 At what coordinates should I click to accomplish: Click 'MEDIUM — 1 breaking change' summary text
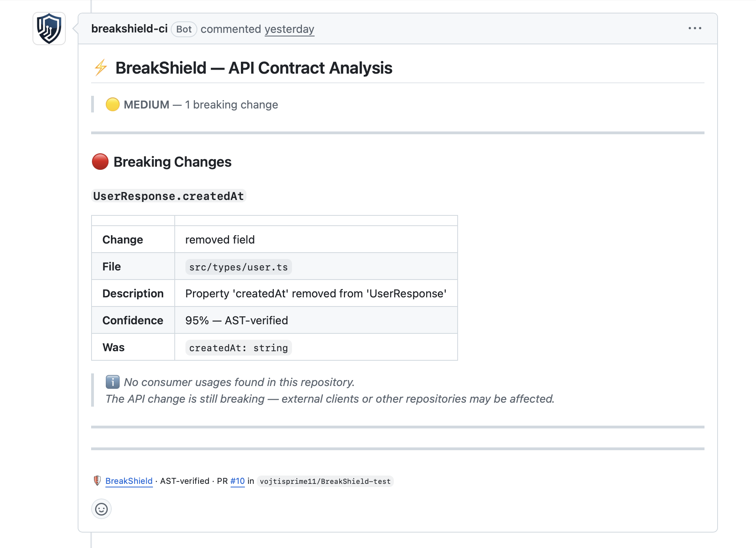click(x=201, y=105)
